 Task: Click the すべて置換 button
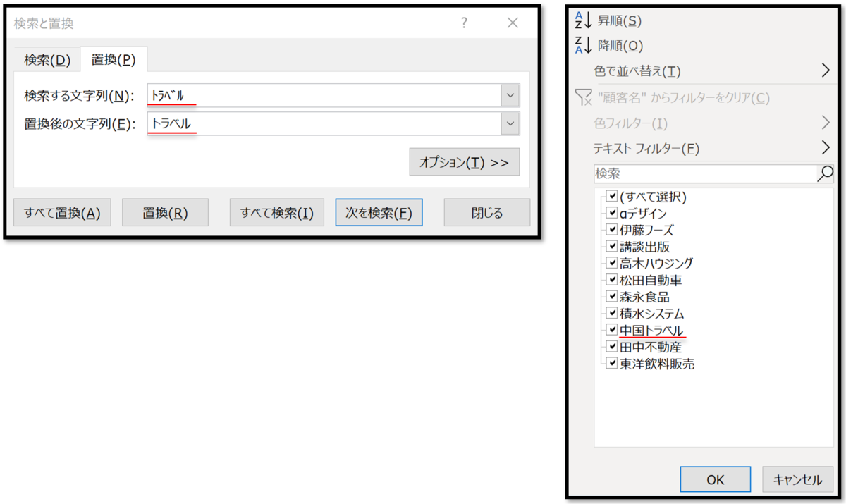click(x=62, y=212)
